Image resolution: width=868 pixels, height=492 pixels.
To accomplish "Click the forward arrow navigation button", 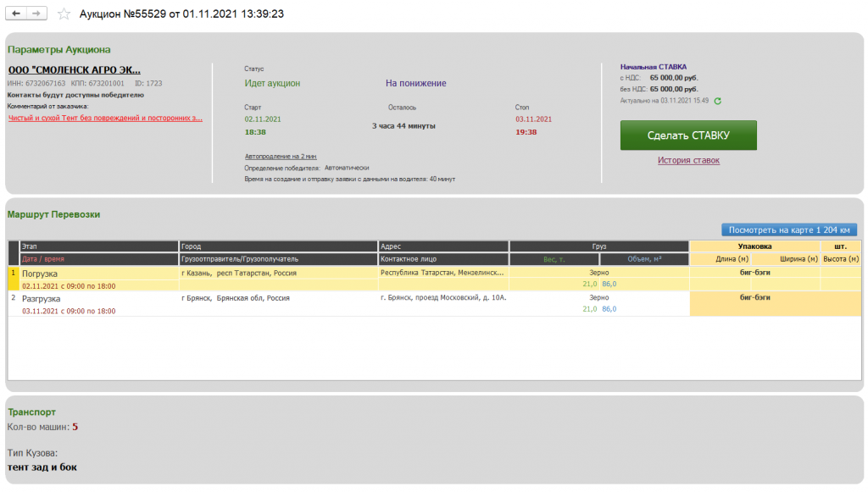I will click(x=36, y=14).
